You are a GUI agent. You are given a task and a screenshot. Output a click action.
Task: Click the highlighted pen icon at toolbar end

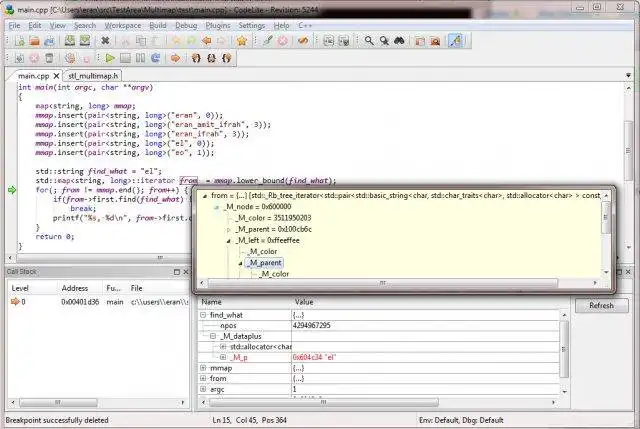pos(455,41)
